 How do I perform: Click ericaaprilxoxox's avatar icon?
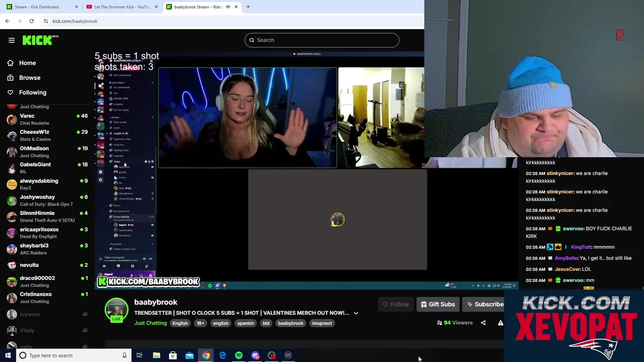(12, 233)
